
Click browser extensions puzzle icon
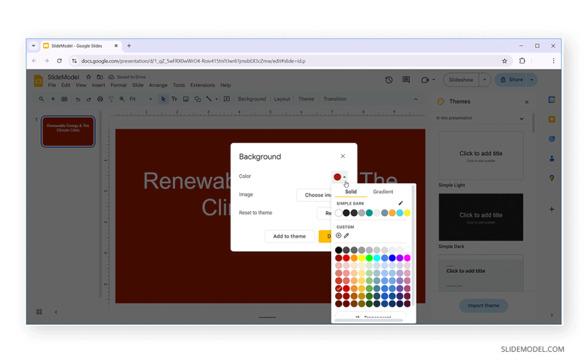(x=522, y=61)
